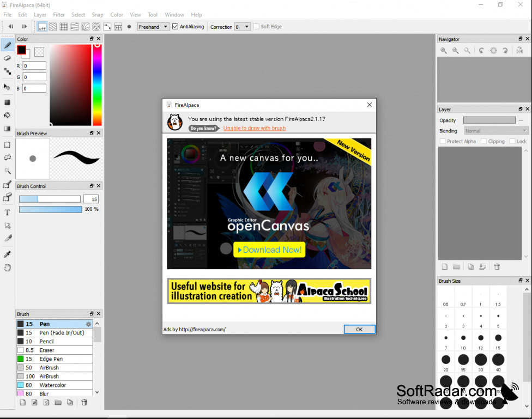Rotate canvas right in Navigator panel
Screen dimensions: 532x419
point(505,51)
